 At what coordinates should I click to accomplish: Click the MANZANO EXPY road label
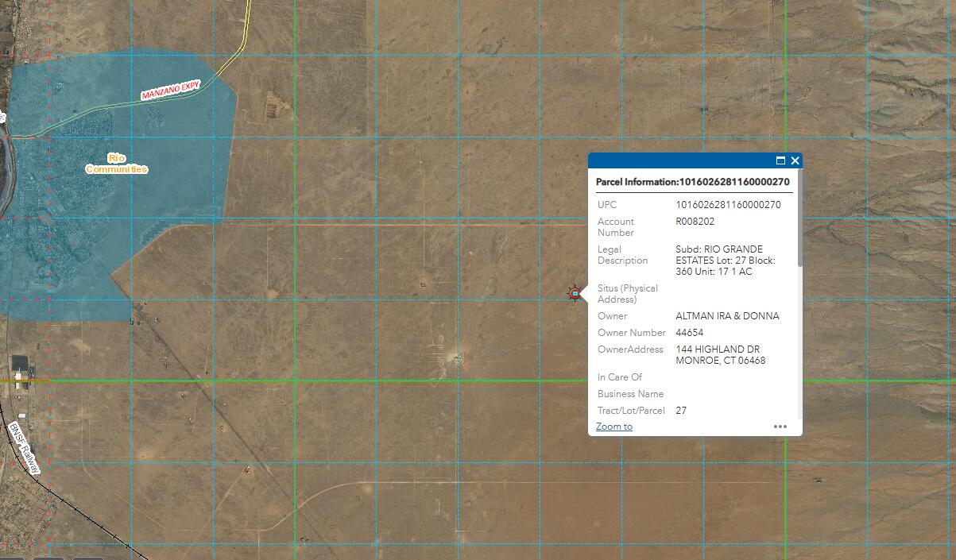click(169, 90)
